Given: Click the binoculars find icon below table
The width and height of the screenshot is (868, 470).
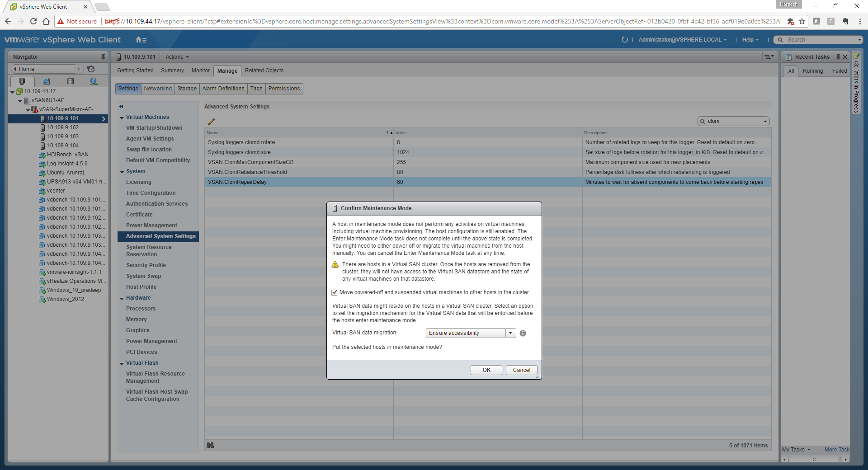Looking at the screenshot, I should 210,446.
